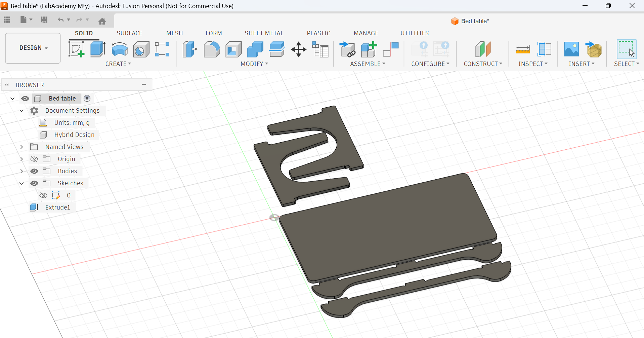Switch to the SHEET METAL tab
644x338 pixels.
coord(264,33)
